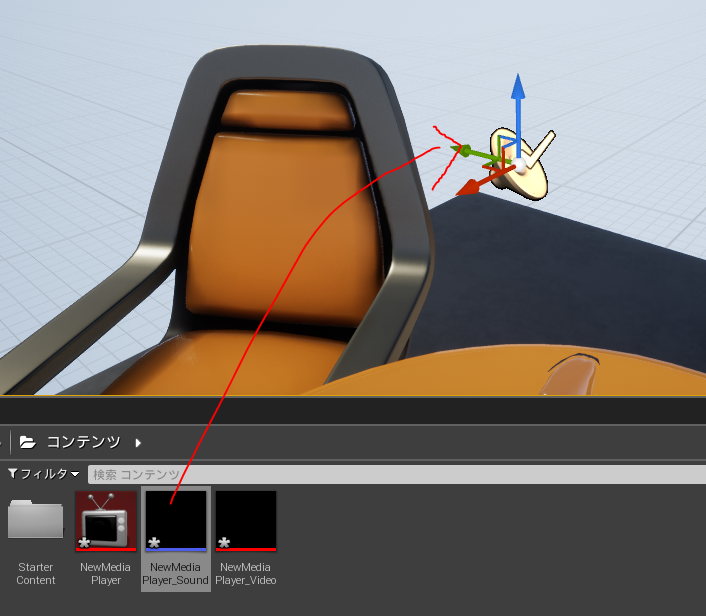Click the white gizmo center sphere
This screenshot has width=706, height=616.
point(520,165)
